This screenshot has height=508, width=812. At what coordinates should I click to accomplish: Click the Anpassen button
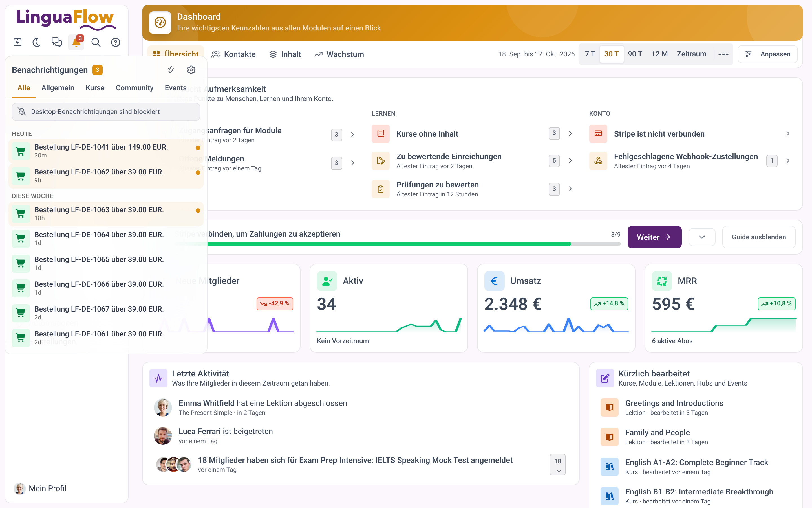click(767, 54)
